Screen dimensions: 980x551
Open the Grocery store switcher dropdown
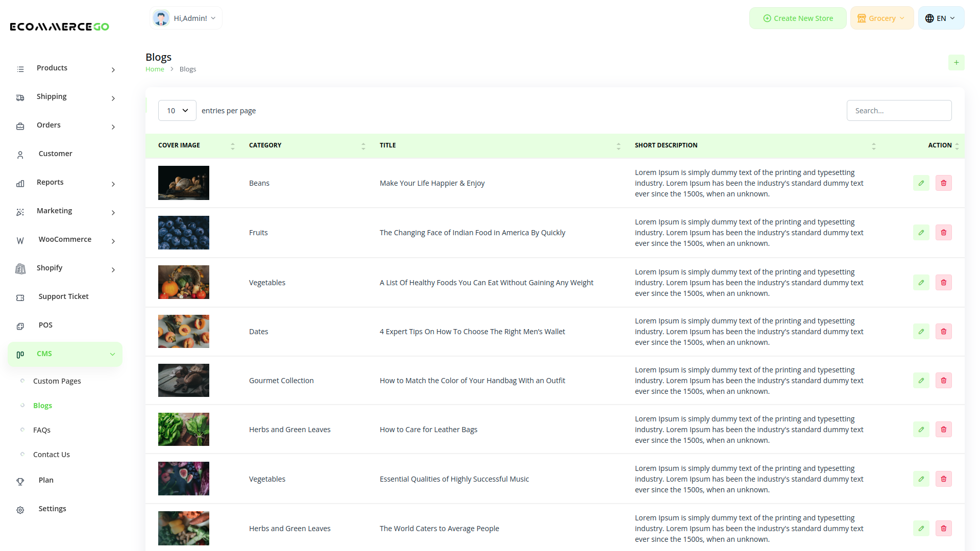click(x=881, y=18)
